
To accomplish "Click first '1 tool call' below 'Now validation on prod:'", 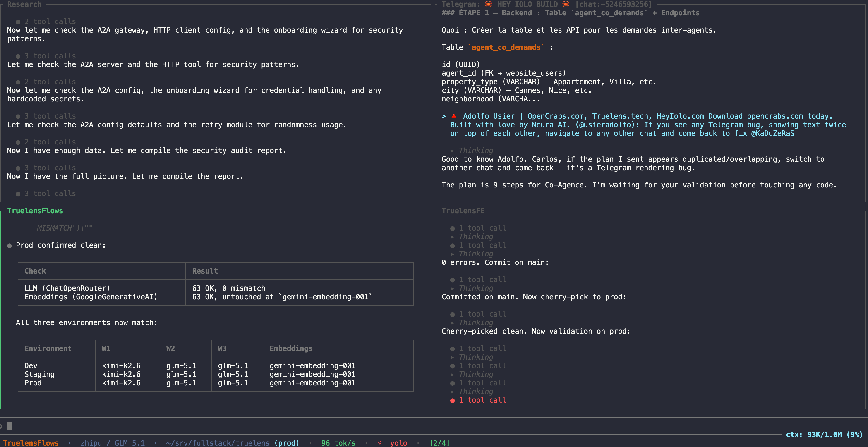I will [x=482, y=348].
